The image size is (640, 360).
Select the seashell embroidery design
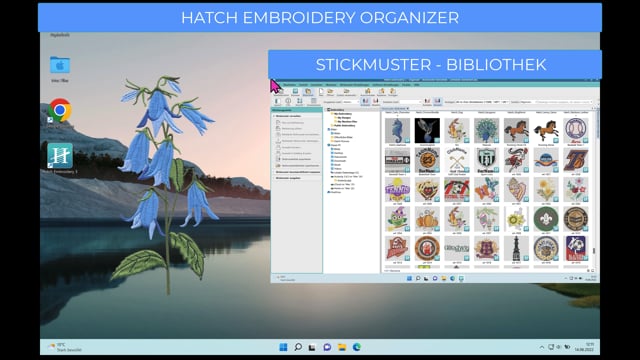coord(516,189)
